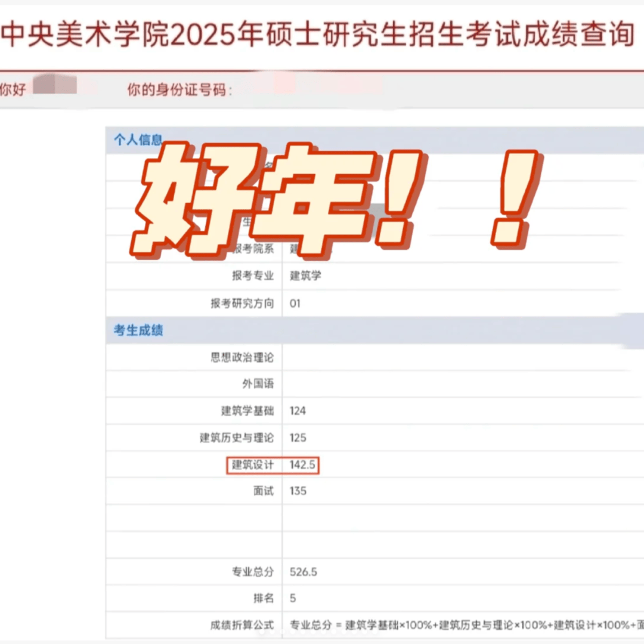Screen dimensions: 644x644
Task: Click the 建筑设计 label
Action: click(x=253, y=465)
